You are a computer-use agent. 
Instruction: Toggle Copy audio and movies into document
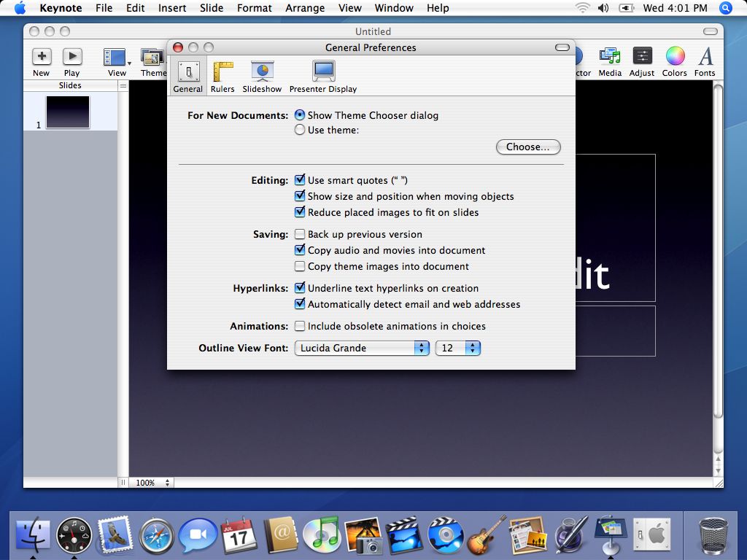[x=300, y=250]
